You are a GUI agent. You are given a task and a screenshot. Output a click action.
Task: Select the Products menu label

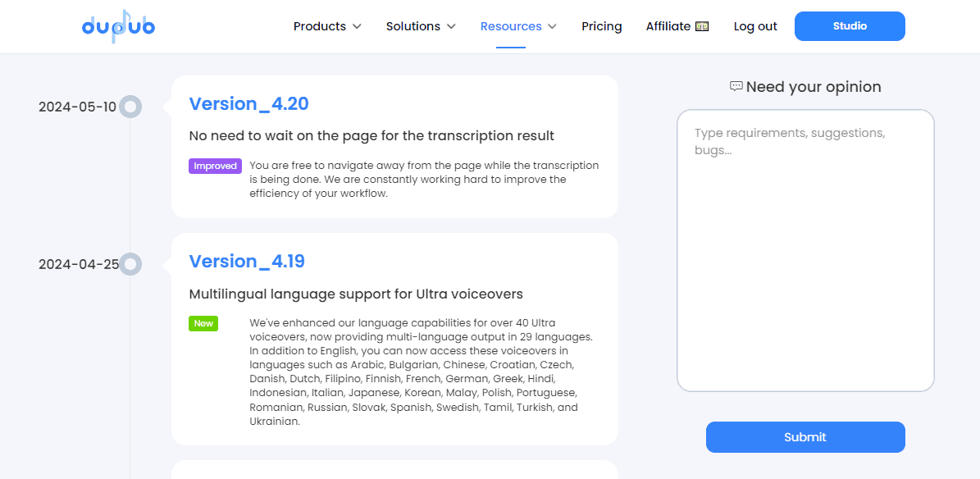320,26
